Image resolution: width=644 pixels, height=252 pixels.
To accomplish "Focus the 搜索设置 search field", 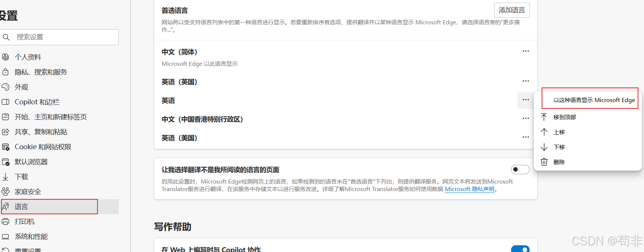I will pyautogui.click(x=59, y=37).
